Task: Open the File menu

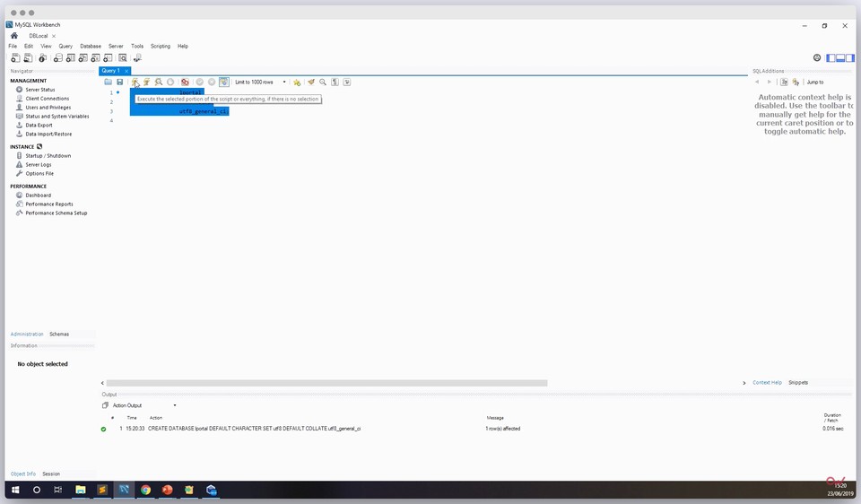Action: click(13, 46)
